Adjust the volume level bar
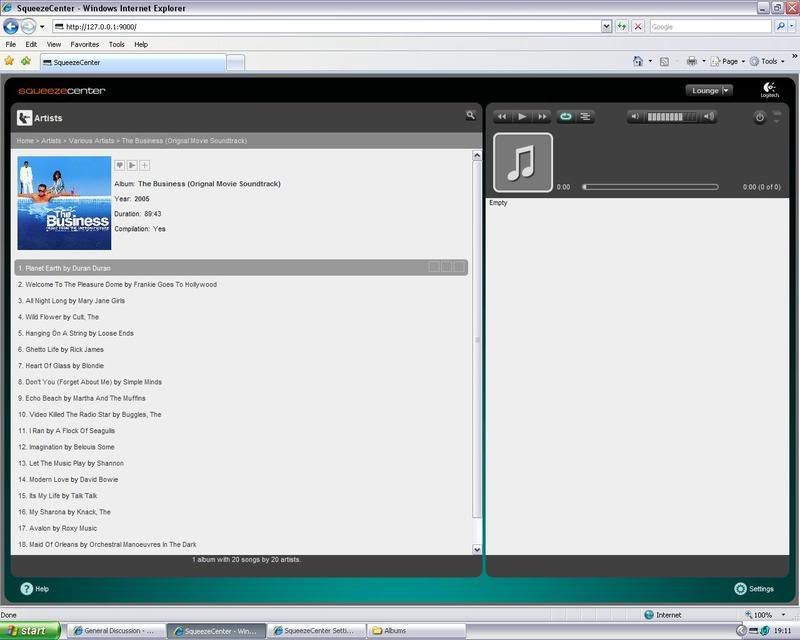The width and height of the screenshot is (800, 640). pyautogui.click(x=673, y=117)
